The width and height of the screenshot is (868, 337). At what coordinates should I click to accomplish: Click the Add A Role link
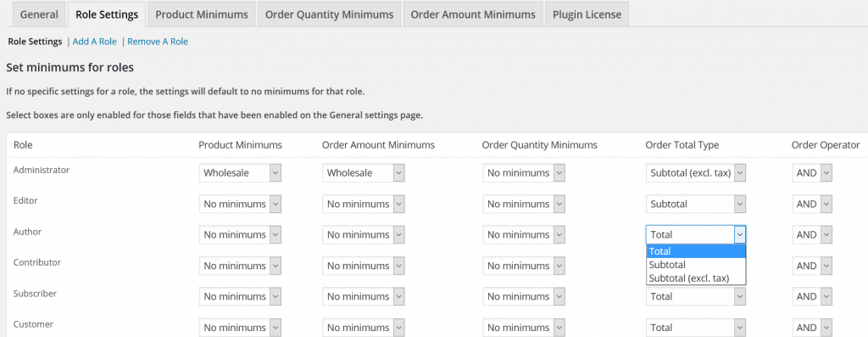pyautogui.click(x=95, y=42)
